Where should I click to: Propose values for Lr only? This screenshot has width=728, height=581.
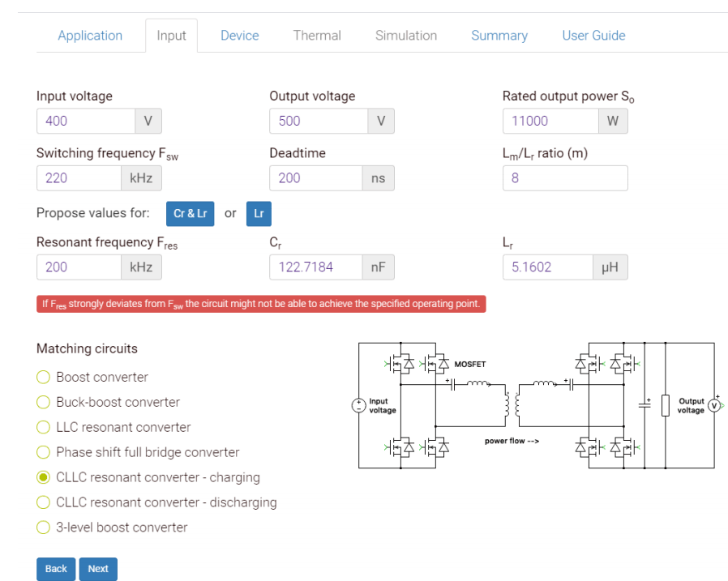coord(259,214)
